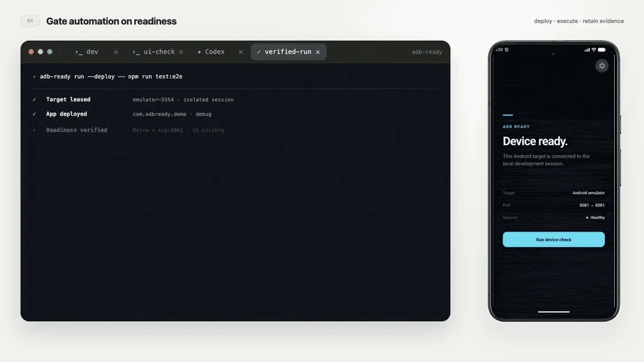This screenshot has height=362, width=644.
Task: Close the Codex tab
Action: coord(241,52)
